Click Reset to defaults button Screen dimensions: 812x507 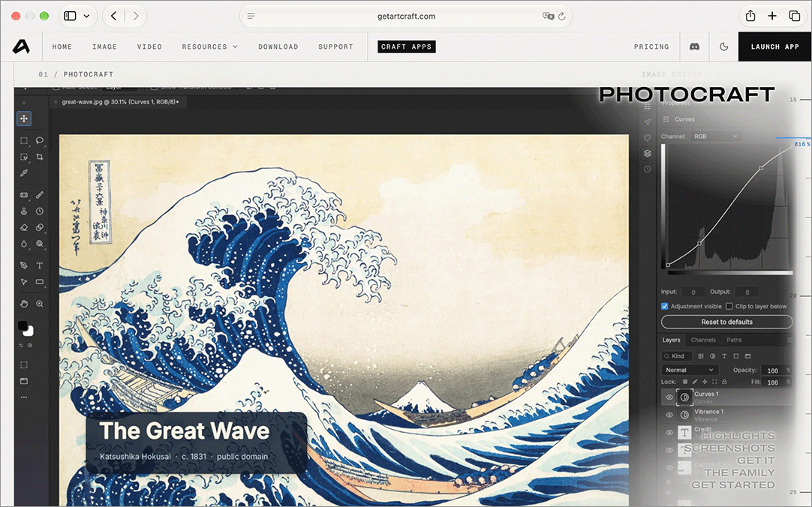point(727,322)
